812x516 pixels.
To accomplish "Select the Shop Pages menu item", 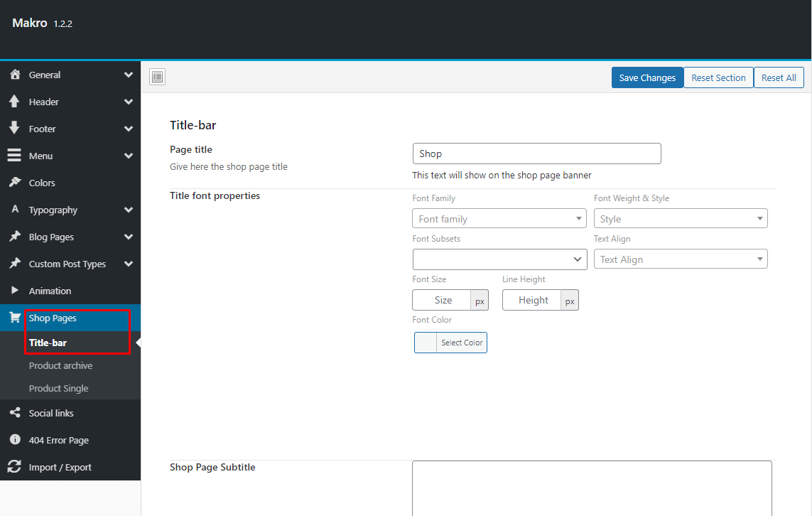I will click(70, 318).
